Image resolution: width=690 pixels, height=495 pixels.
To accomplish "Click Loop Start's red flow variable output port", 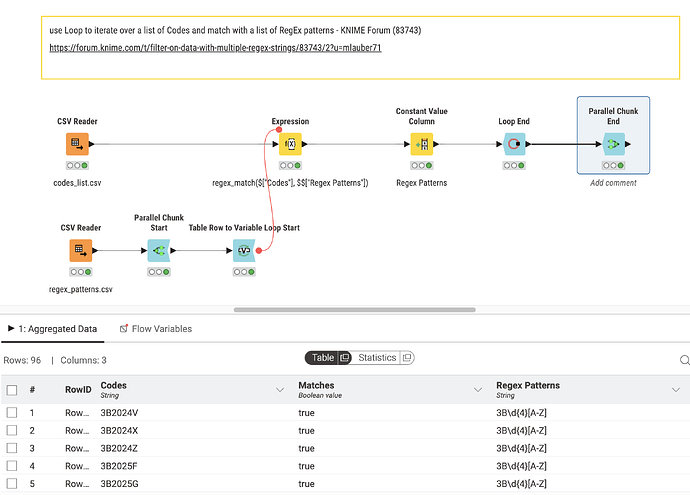I will [x=259, y=250].
